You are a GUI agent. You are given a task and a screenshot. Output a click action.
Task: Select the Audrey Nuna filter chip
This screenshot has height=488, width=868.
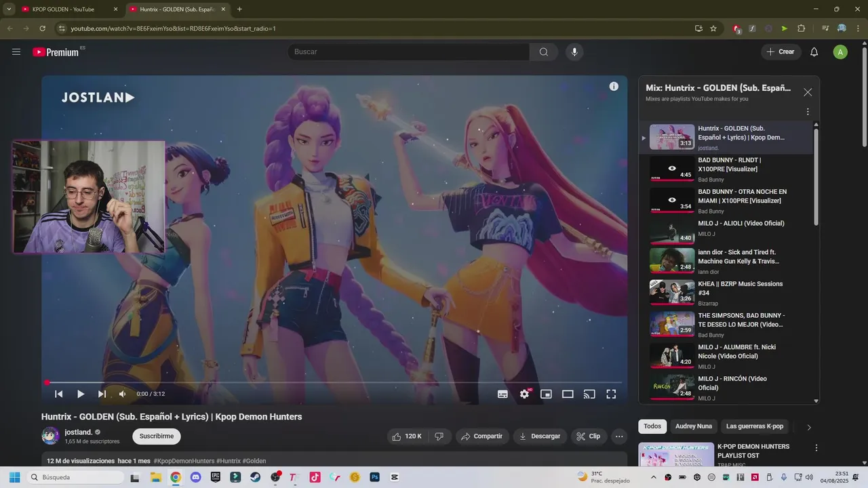(694, 426)
